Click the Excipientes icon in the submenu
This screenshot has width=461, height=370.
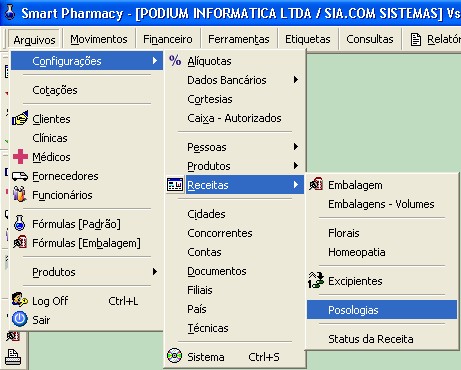click(x=316, y=280)
